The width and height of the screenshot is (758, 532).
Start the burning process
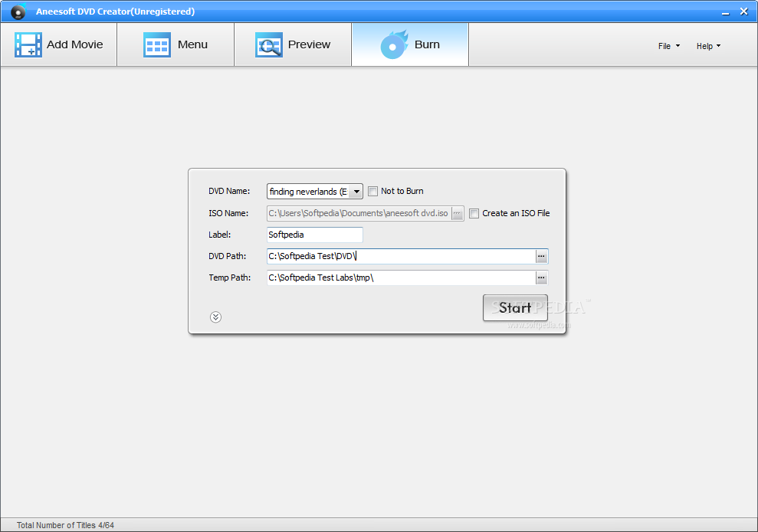(515, 307)
